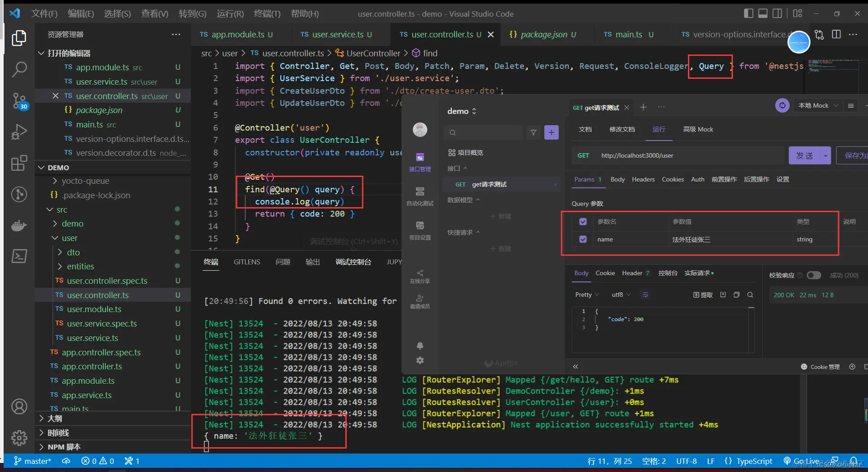Toggle the primary sidebar layout button
The image size is (868, 472).
coord(748,14)
